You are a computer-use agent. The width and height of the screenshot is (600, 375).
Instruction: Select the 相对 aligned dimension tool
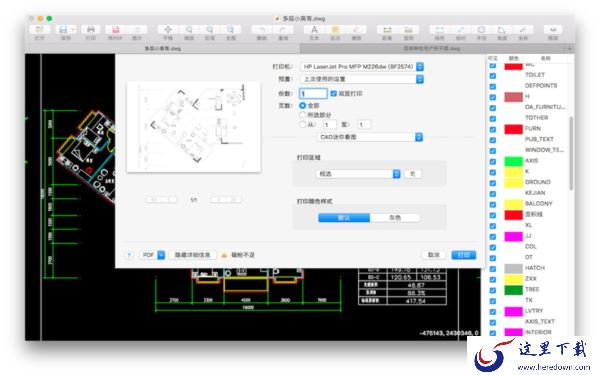461,29
